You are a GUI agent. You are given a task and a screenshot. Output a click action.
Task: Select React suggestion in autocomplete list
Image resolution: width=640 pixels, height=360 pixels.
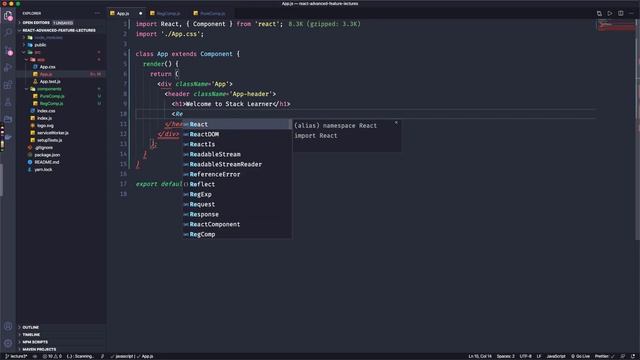click(237, 124)
